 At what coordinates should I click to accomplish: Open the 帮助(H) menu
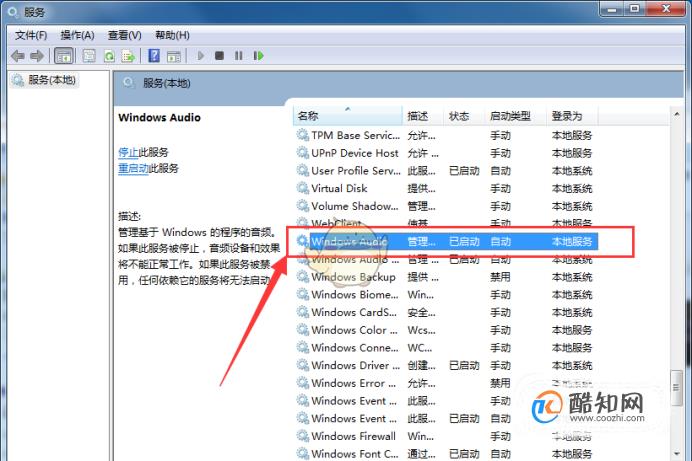pos(173,35)
